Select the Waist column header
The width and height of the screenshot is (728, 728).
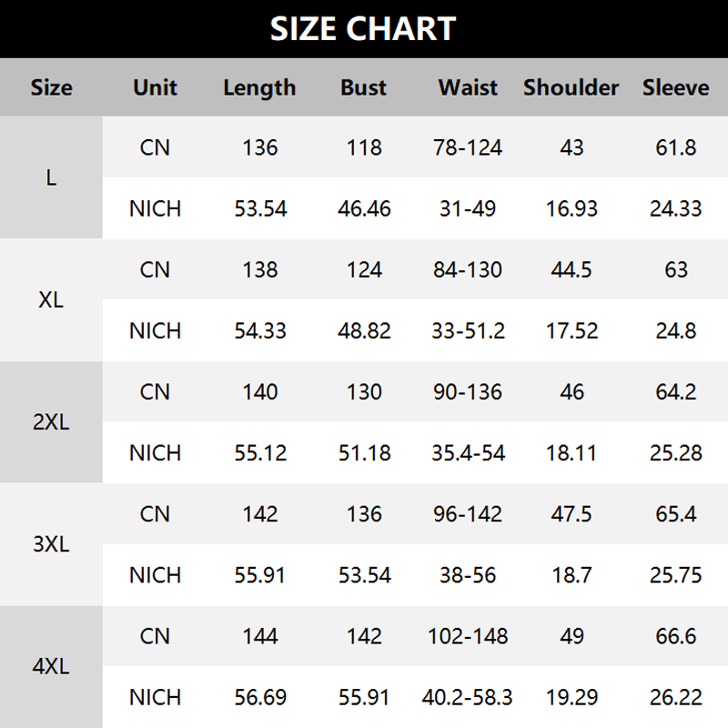[468, 87]
